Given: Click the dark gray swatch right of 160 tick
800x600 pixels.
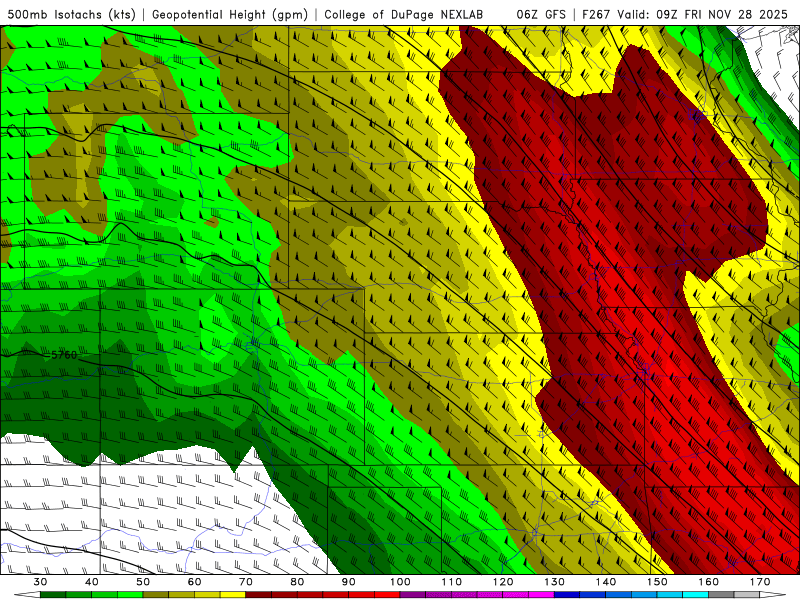Looking at the screenshot, I should click(x=721, y=595).
